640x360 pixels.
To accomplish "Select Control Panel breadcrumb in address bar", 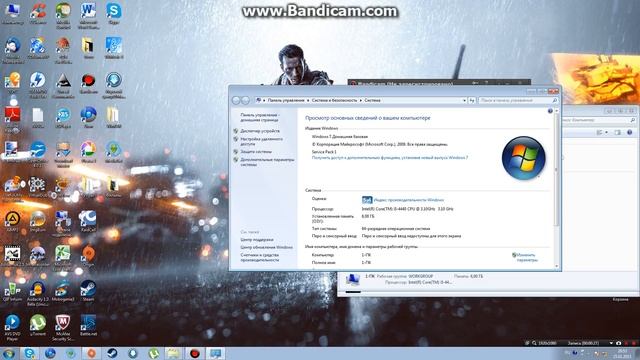I will (x=286, y=100).
